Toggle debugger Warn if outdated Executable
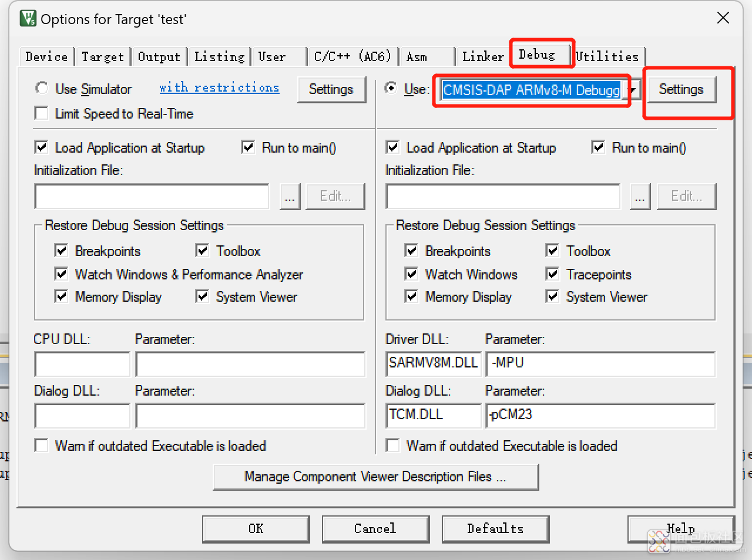This screenshot has width=752, height=560. click(393, 446)
